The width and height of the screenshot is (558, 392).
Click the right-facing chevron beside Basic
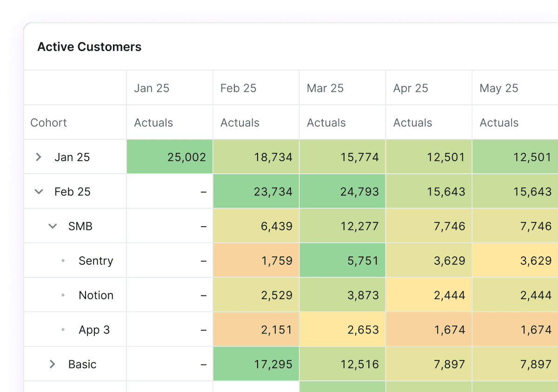[x=53, y=364]
